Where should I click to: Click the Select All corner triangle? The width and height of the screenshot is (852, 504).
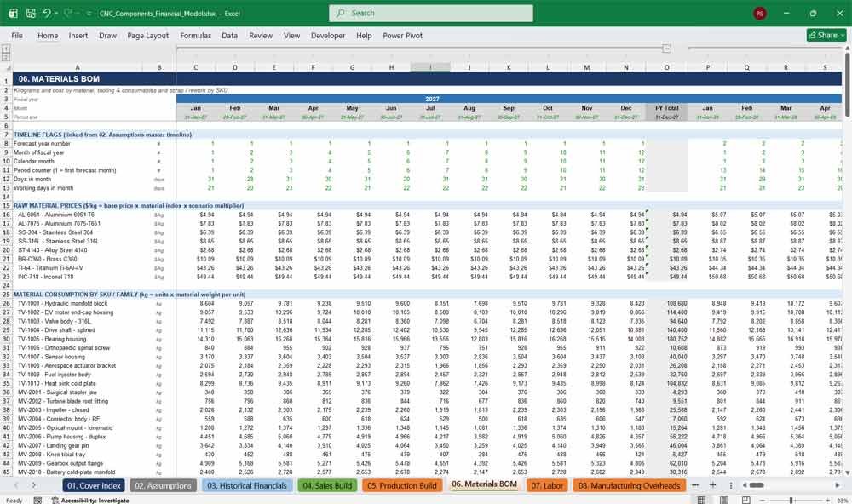pos(7,67)
